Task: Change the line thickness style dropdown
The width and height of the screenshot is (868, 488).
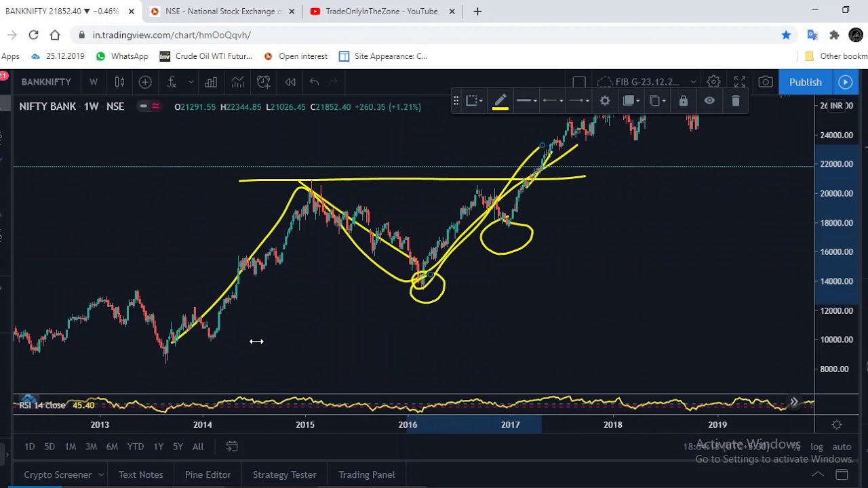Action: (527, 101)
